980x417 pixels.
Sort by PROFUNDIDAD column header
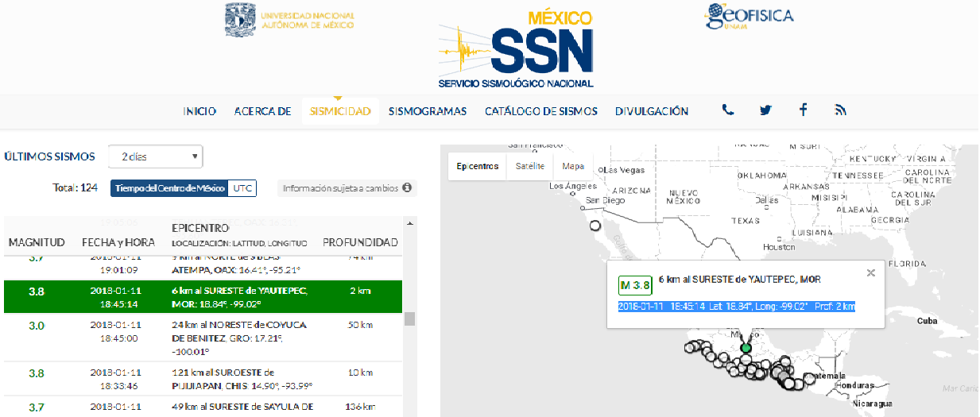(x=360, y=241)
